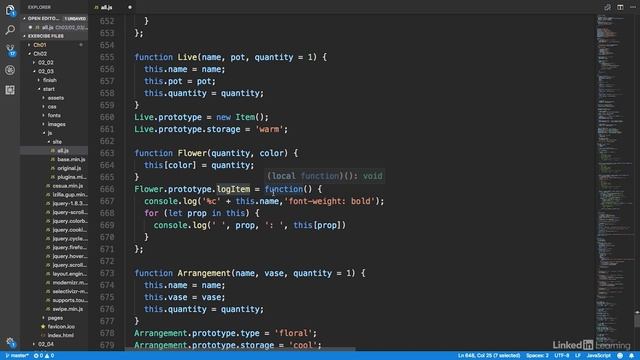Click the horizontal scrollbar at the editor bottom

240,349
